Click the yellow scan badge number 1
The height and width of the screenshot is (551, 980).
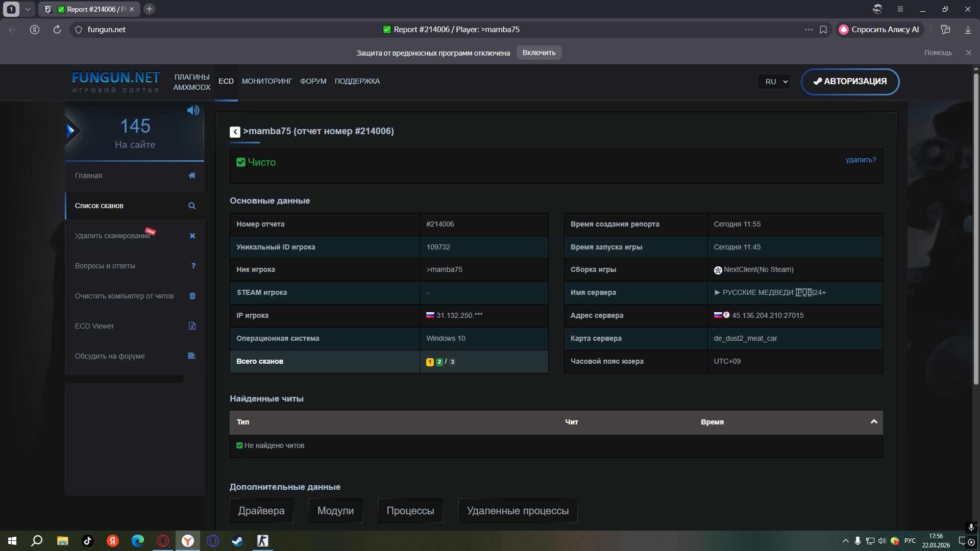(430, 362)
